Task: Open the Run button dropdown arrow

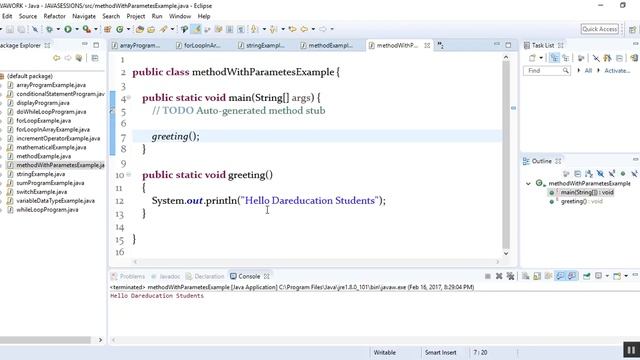Action: point(76,29)
